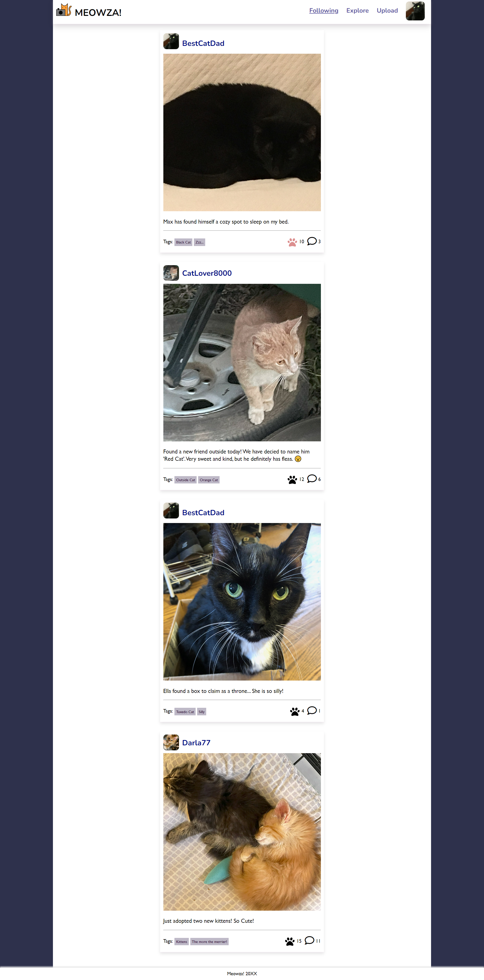Image resolution: width=484 pixels, height=980 pixels.
Task: Switch to the Explore page
Action: coord(357,11)
